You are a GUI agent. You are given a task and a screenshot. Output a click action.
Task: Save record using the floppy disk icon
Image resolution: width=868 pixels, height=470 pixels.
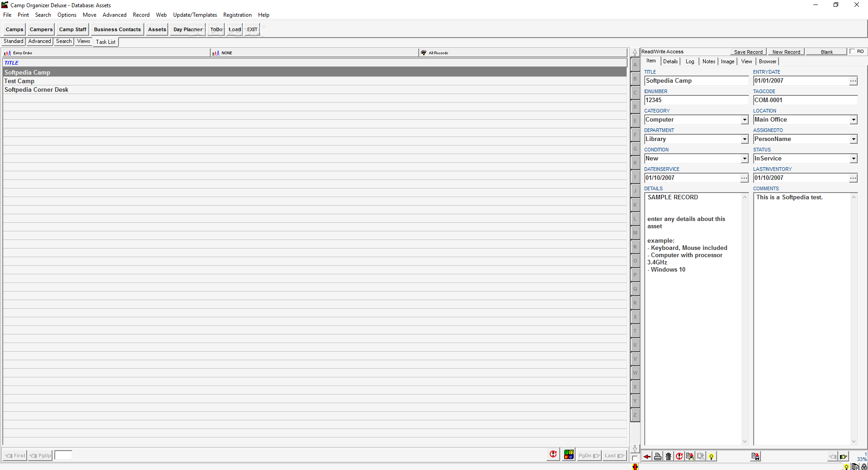755,456
